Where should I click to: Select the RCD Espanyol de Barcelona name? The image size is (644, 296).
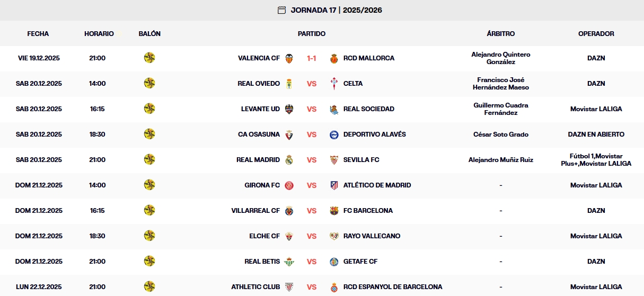pos(393,287)
